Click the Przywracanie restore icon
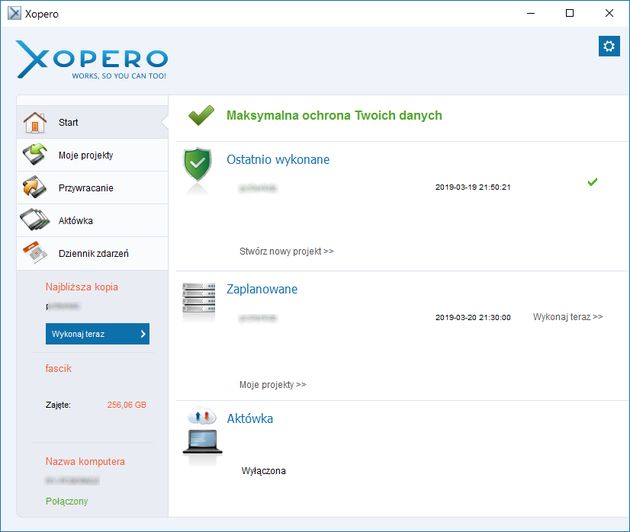The image size is (630, 532). (x=35, y=188)
